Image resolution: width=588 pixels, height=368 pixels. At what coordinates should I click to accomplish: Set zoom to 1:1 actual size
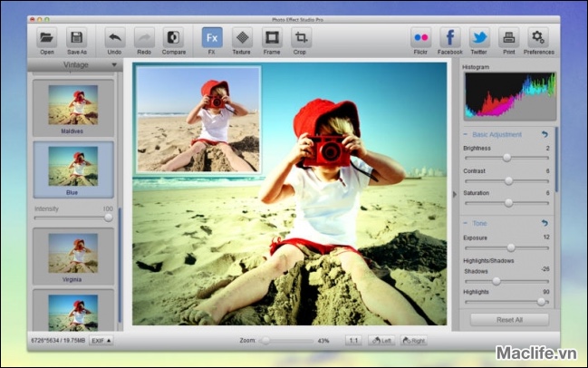click(x=352, y=341)
